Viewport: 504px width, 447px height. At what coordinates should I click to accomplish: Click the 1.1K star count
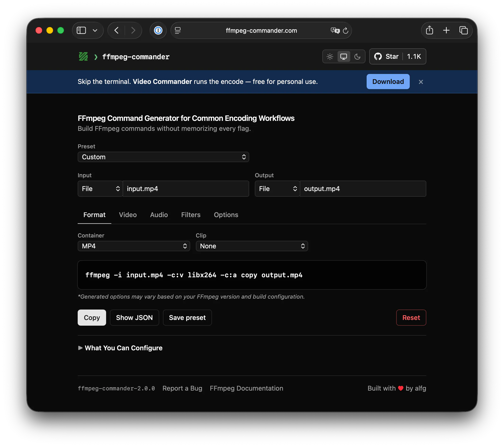click(414, 56)
